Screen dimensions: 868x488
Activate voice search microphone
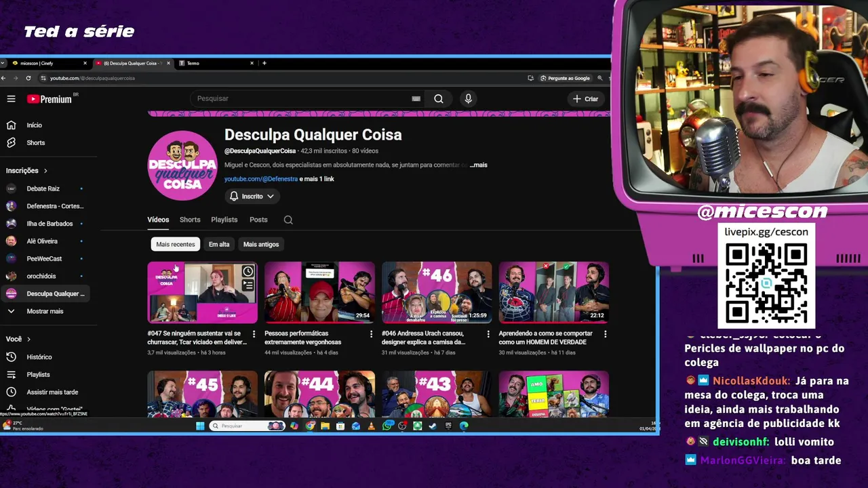pos(468,99)
